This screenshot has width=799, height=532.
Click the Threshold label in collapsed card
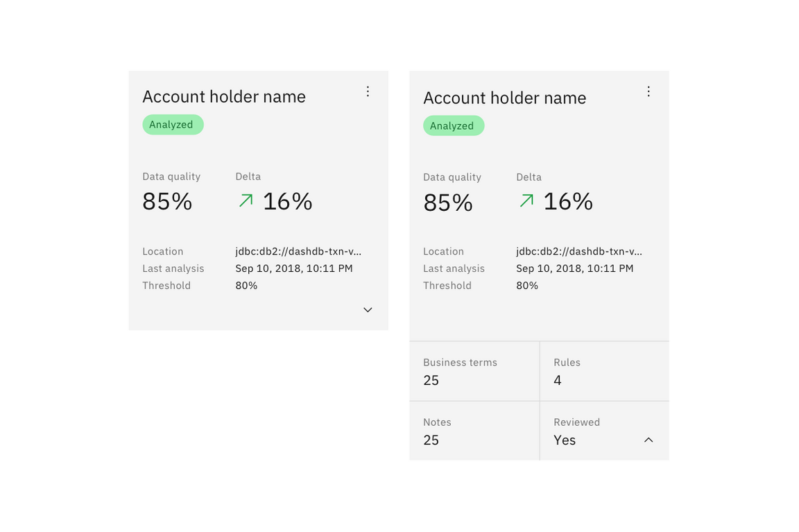(x=166, y=285)
